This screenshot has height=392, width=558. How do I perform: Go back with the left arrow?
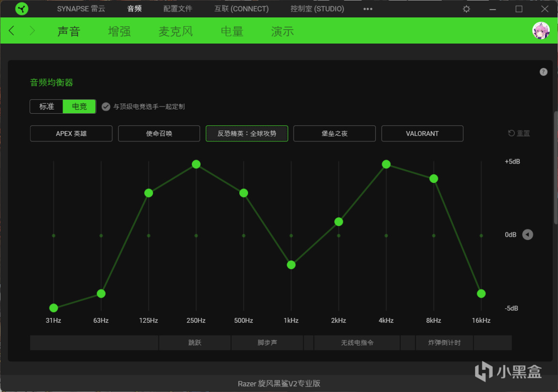click(12, 31)
